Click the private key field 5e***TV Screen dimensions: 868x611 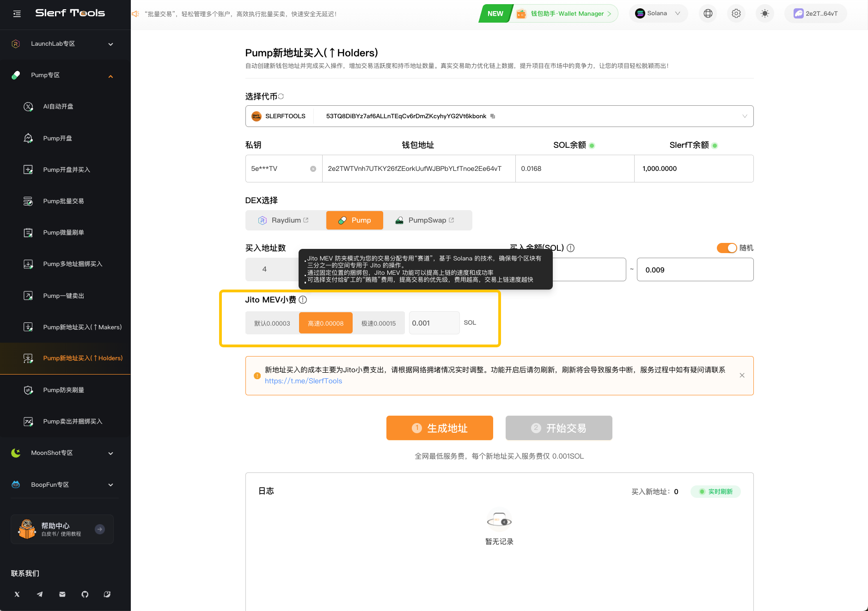coord(283,169)
